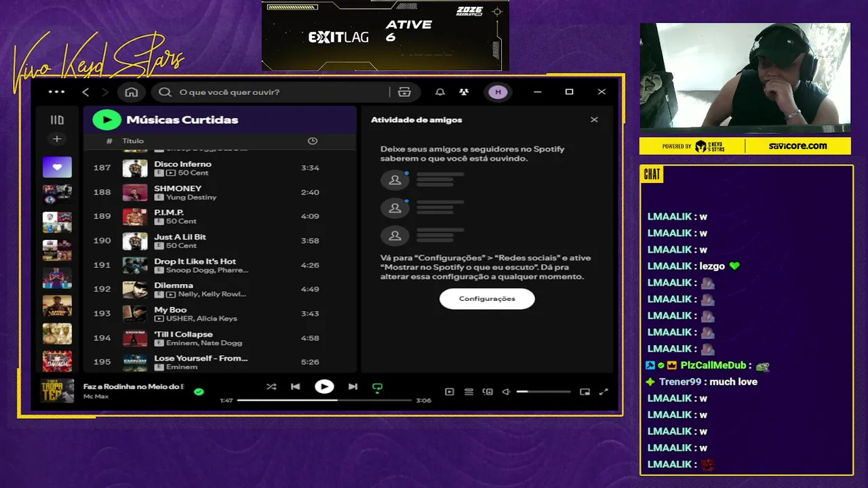The image size is (868, 488).
Task: Open the Browse icon in search bar
Action: pyautogui.click(x=404, y=92)
